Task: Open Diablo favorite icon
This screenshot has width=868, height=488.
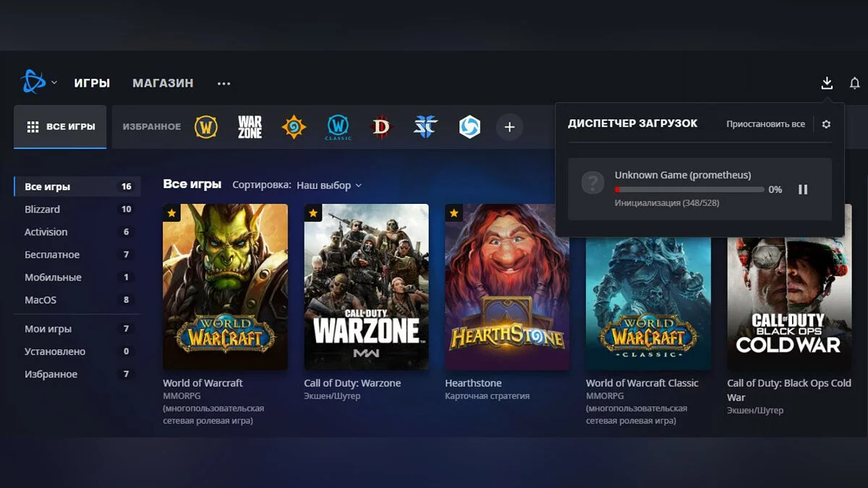Action: click(x=381, y=127)
